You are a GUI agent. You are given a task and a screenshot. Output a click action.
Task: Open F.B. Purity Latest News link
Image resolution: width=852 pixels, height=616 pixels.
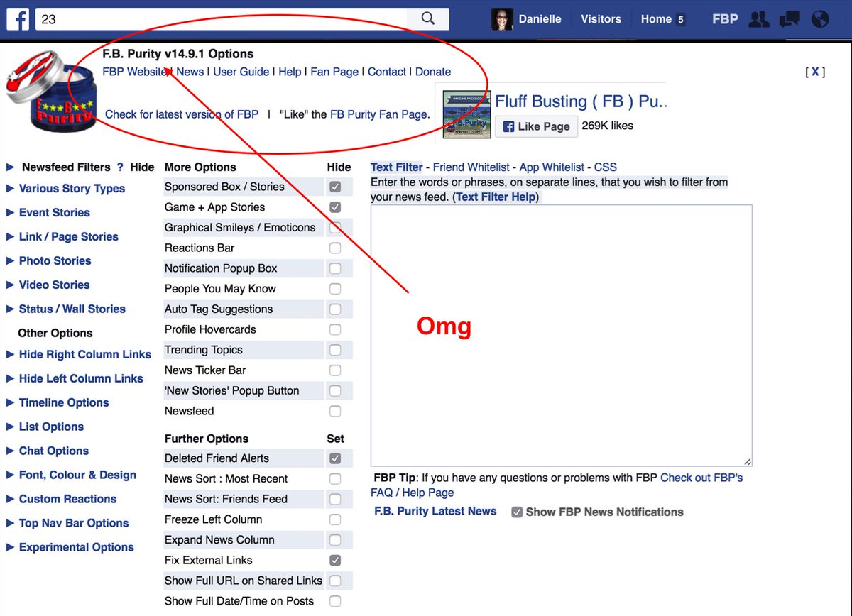tap(435, 512)
